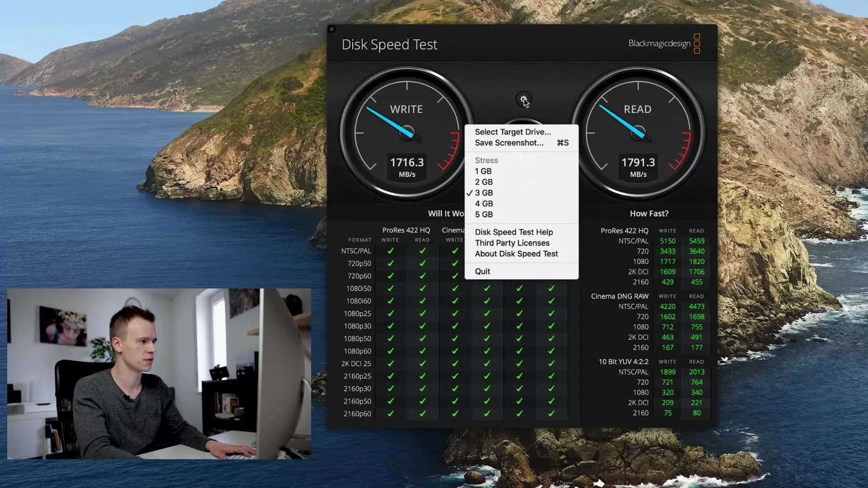
Task: Click the NTSC/PAL row label in the format list
Action: click(356, 251)
